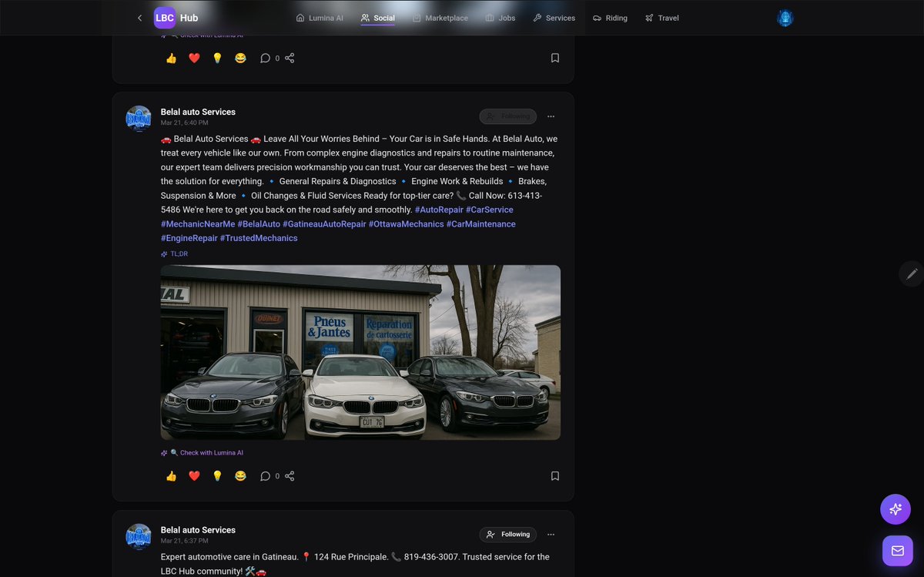Viewport: 924px width, 577px height.
Task: Open the Riding tab
Action: pos(610,18)
